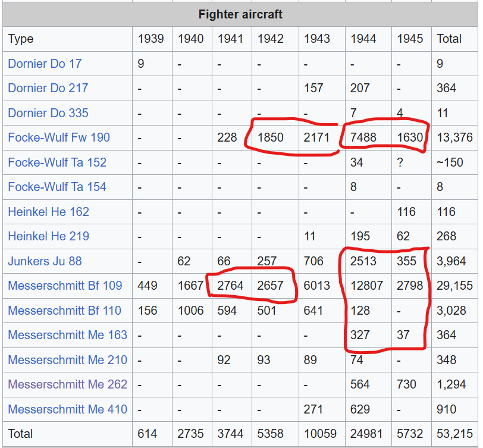Select the Me 163 cell 327
This screenshot has height=448, width=483.
[368, 335]
